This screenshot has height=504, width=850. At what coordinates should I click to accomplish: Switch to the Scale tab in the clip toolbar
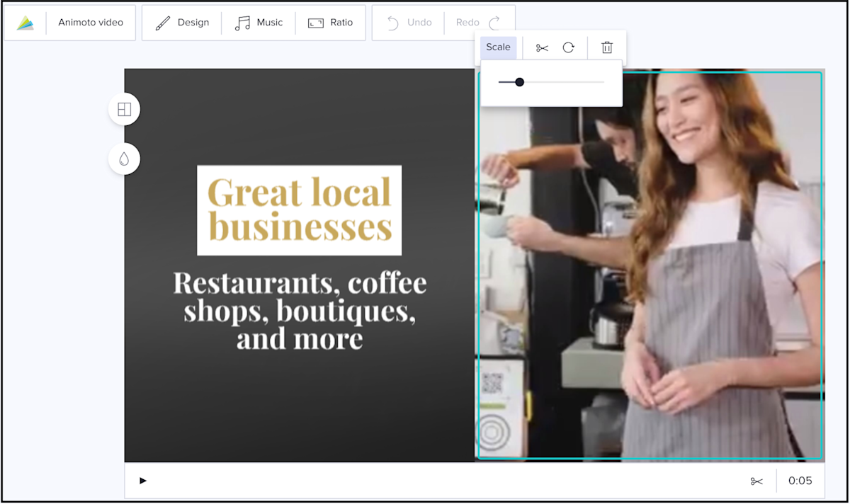coord(498,47)
